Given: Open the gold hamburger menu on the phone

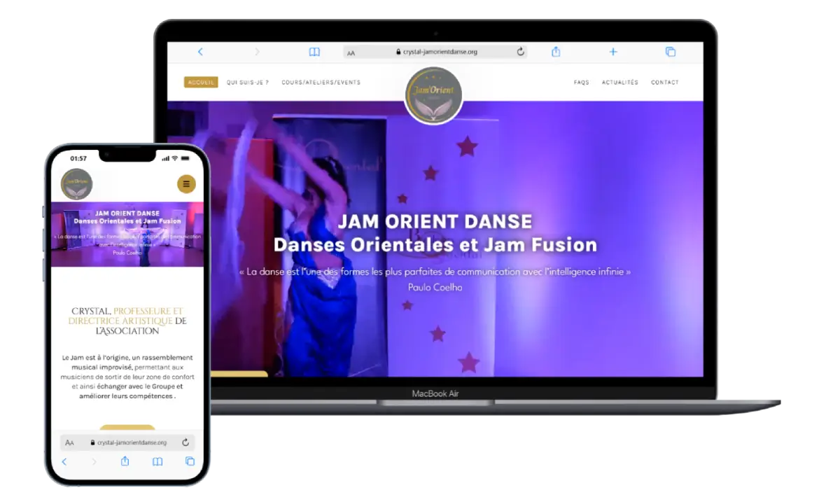Looking at the screenshot, I should [186, 184].
